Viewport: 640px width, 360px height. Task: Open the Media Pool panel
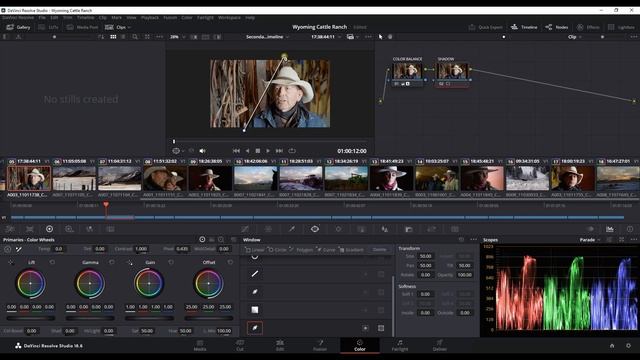pyautogui.click(x=82, y=27)
